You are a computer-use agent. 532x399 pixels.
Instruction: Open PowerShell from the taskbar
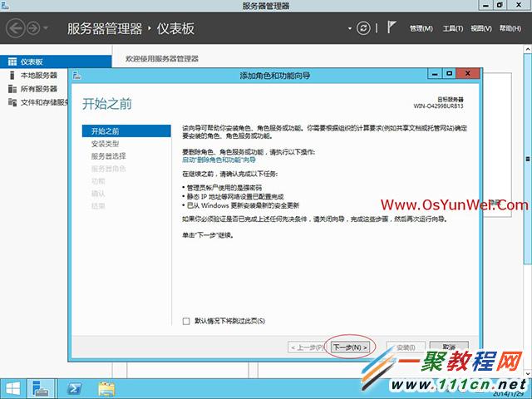click(x=74, y=389)
